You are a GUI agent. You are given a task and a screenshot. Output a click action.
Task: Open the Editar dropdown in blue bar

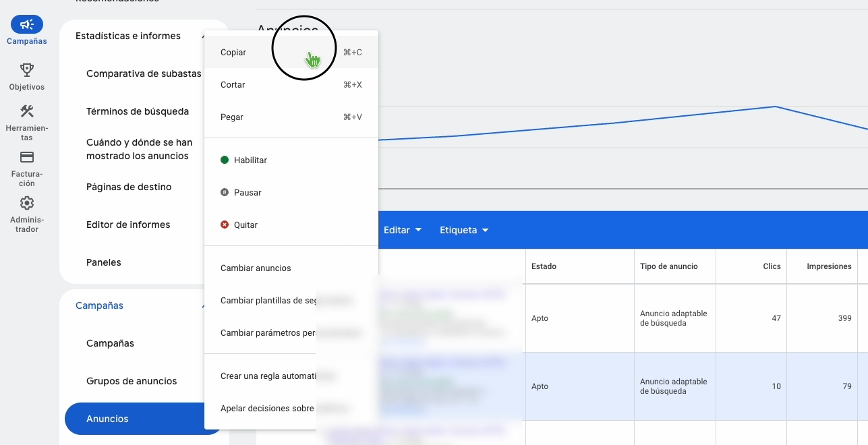click(403, 230)
